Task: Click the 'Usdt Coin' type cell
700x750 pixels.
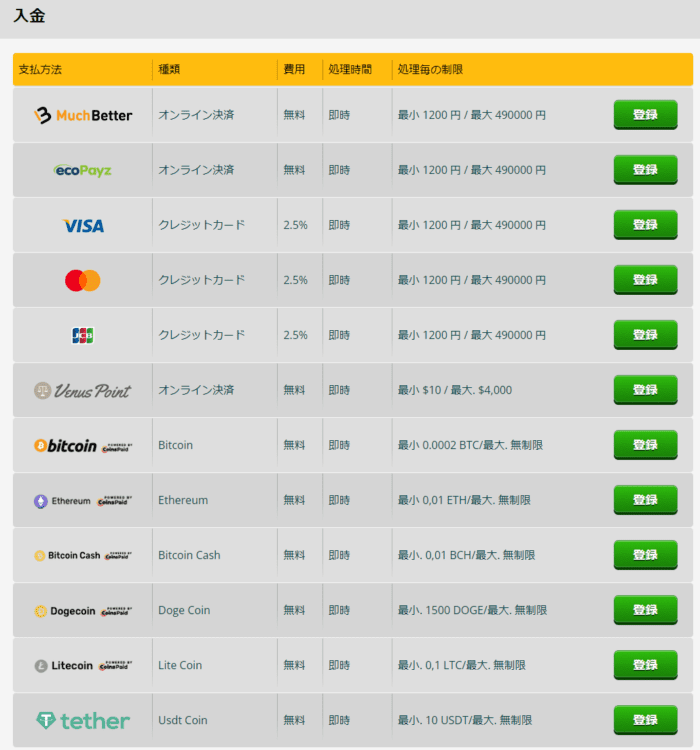Action: coord(183,720)
